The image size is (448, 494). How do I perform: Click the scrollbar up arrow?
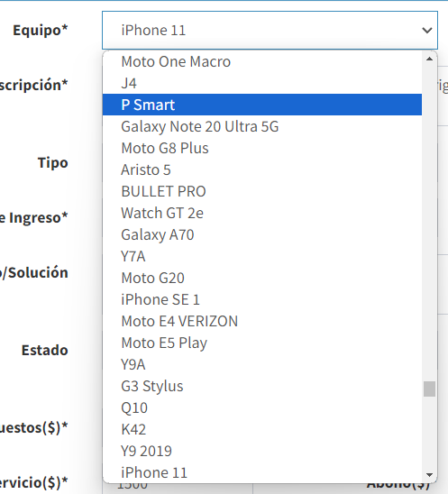pos(429,59)
